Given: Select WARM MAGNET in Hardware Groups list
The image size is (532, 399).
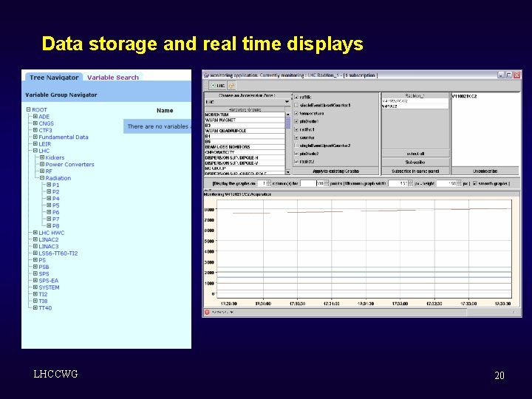Looking at the screenshot, I should click(x=245, y=120).
